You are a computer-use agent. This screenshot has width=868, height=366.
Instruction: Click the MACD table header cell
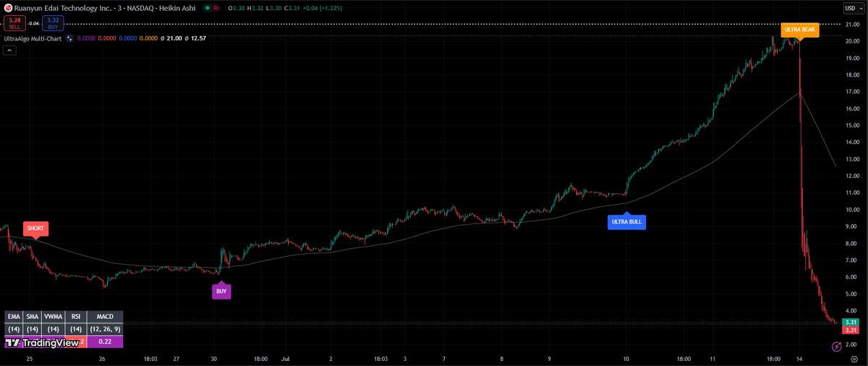pos(105,317)
